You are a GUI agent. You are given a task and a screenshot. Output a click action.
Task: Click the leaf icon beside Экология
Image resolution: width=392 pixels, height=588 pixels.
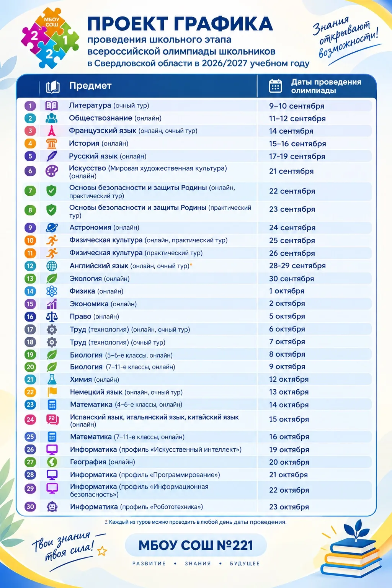(52, 278)
